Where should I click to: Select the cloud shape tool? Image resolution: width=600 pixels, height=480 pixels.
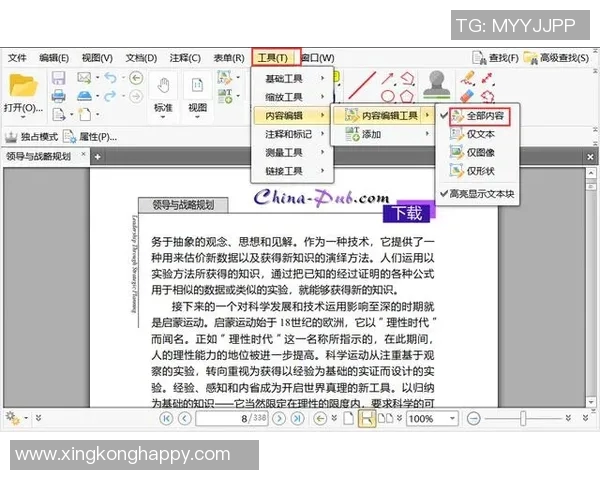(487, 96)
